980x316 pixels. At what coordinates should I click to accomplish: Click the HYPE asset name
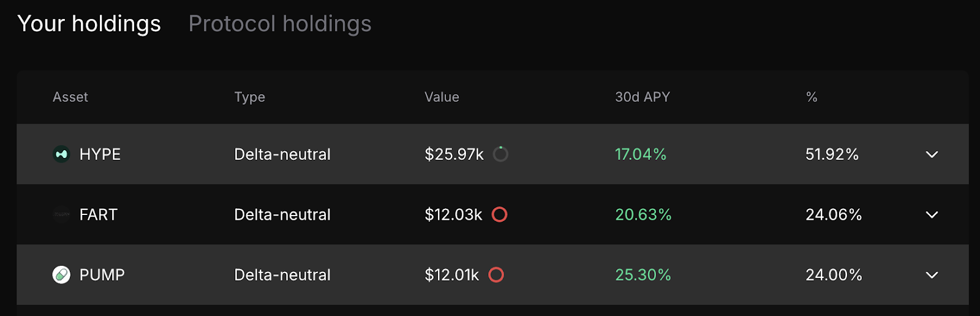[x=100, y=154]
